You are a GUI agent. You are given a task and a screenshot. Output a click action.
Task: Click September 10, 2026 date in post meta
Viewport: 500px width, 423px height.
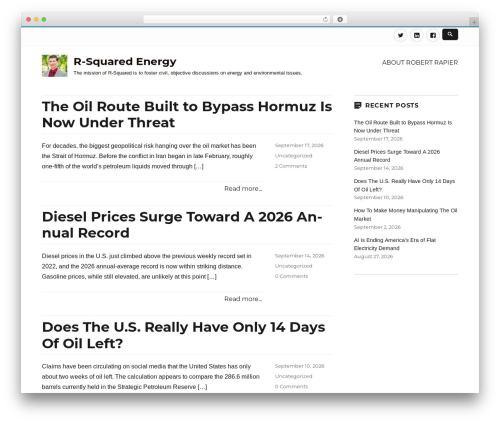(x=299, y=366)
